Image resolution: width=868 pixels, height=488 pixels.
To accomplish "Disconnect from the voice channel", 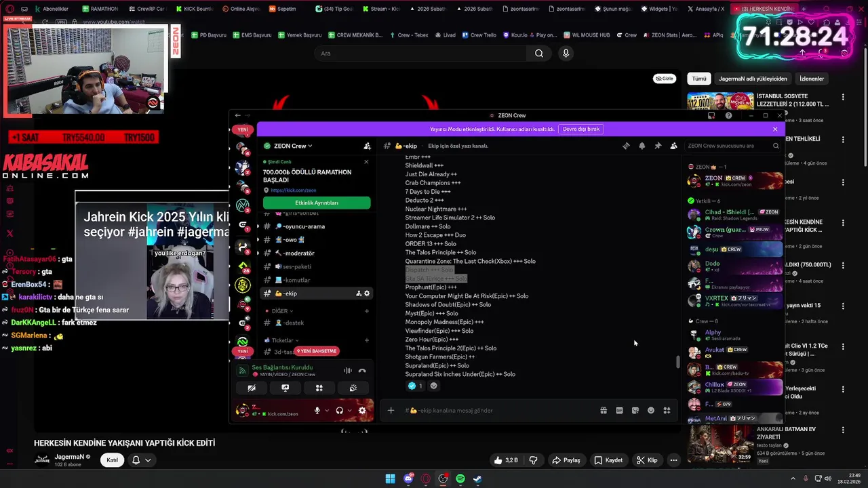I will pos(362,371).
